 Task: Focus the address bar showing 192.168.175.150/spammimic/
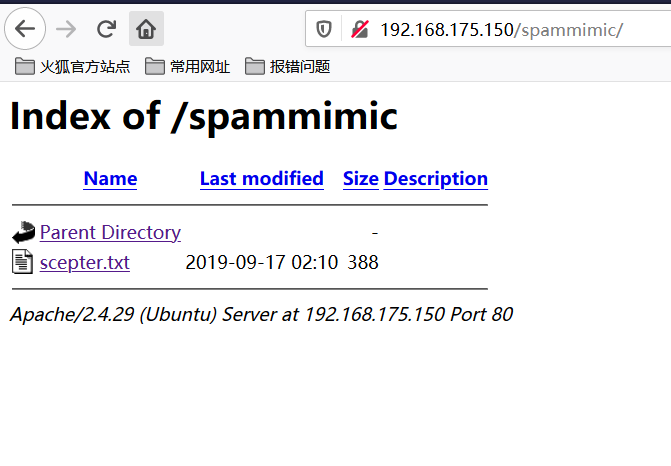click(x=500, y=29)
